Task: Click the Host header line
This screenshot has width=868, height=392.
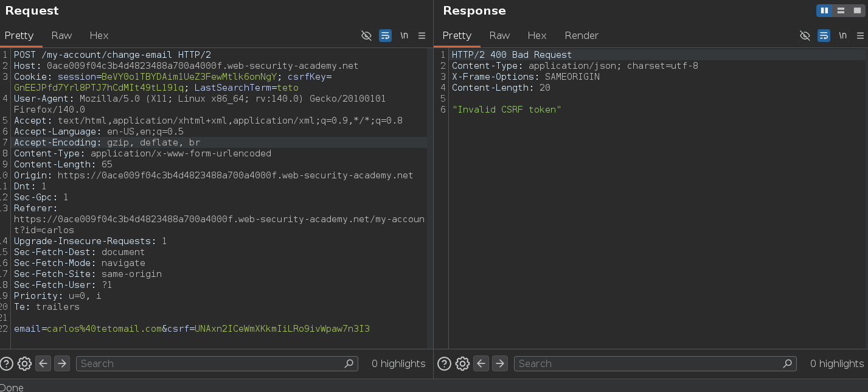Action: coord(186,66)
